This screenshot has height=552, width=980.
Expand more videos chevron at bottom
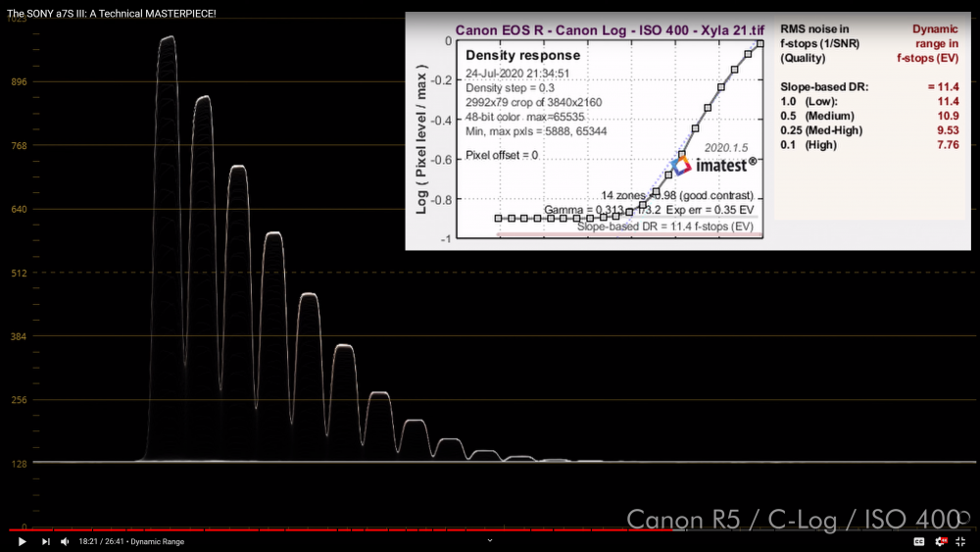click(490, 541)
